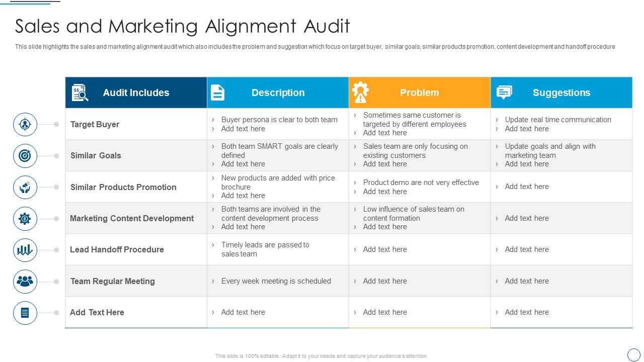This screenshot has height=362, width=644.
Task: Click 'Sales team are only focusing on existing customers'
Action: pyautogui.click(x=416, y=151)
